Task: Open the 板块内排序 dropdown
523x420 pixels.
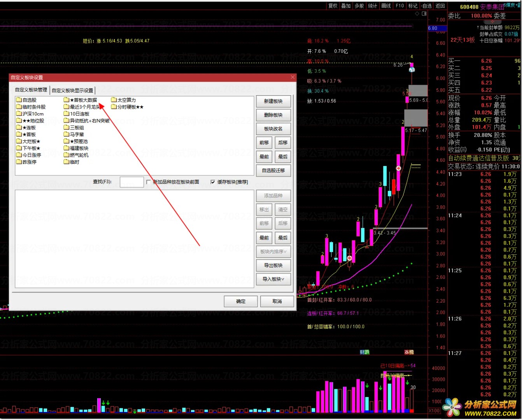Action: tap(274, 252)
